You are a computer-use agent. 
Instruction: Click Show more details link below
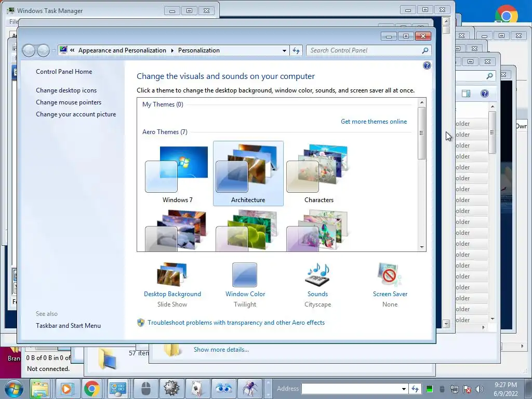tap(221, 350)
